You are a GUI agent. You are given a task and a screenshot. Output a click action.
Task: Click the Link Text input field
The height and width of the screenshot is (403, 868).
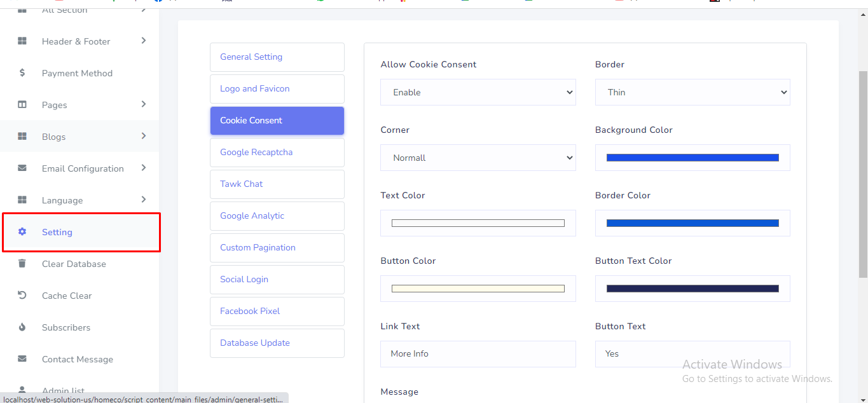478,354
